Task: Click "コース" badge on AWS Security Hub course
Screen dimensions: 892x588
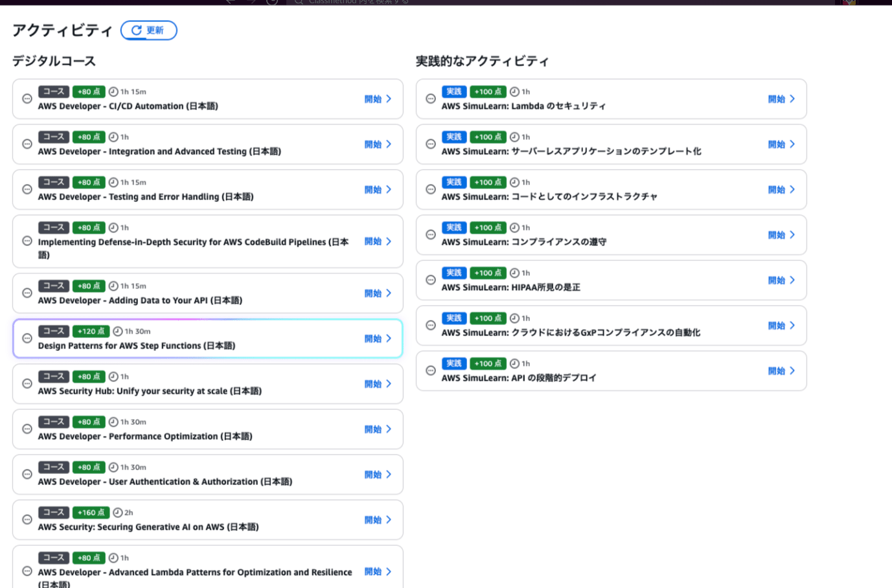Action: 54,377
